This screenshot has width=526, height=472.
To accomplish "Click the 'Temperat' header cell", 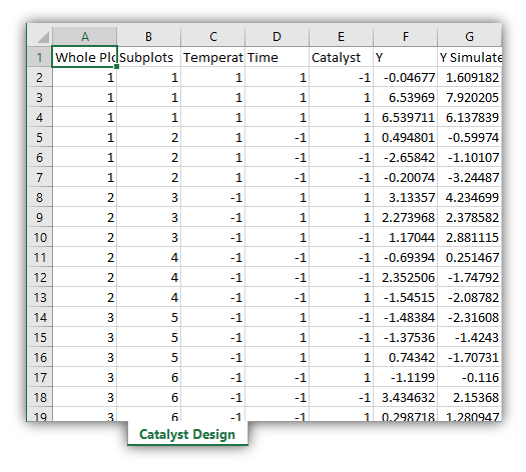I will coord(213,57).
